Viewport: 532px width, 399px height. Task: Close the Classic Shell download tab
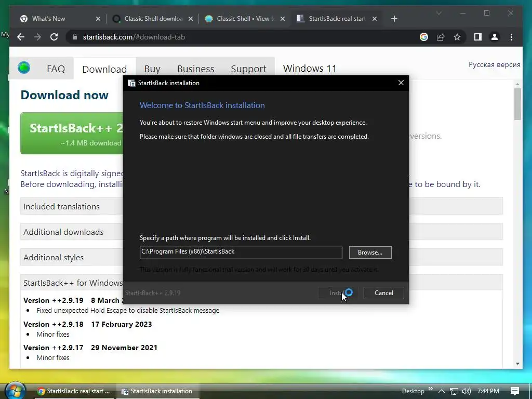click(x=191, y=19)
